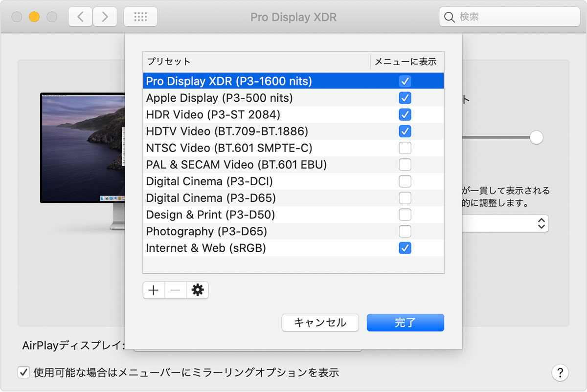The image size is (587, 392).
Task: Toggle checkbox for HDTV Video (BT.709-BT.1886)
Action: point(405,131)
